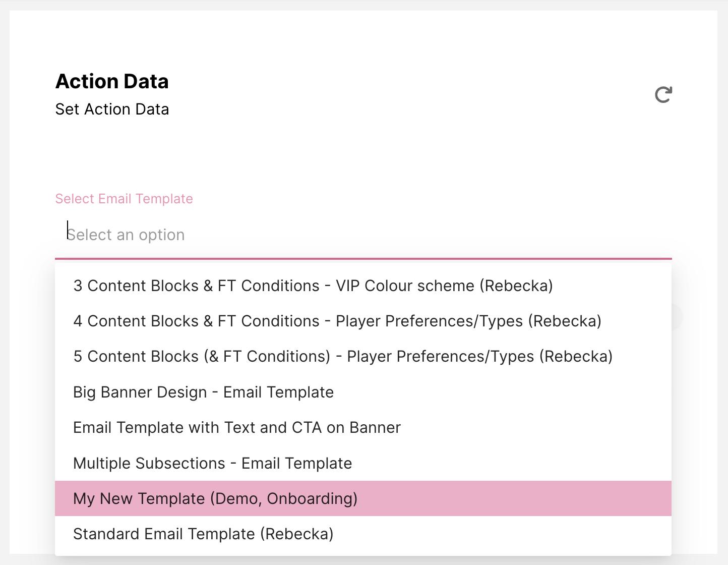
Task: Click 'Onboarding)' in the My New Template option
Action: pos(312,499)
